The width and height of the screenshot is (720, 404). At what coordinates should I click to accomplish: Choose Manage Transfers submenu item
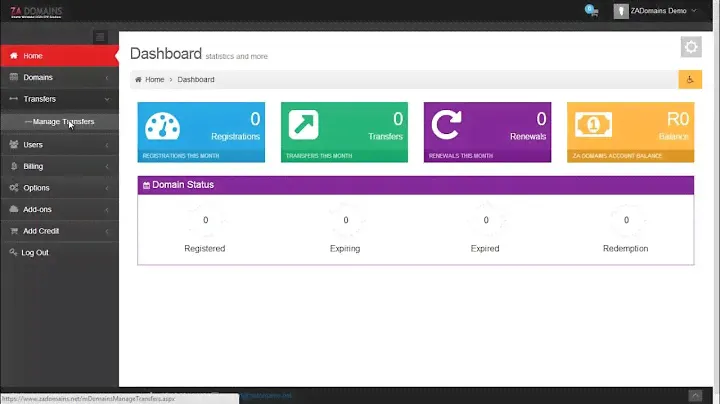pyautogui.click(x=63, y=122)
